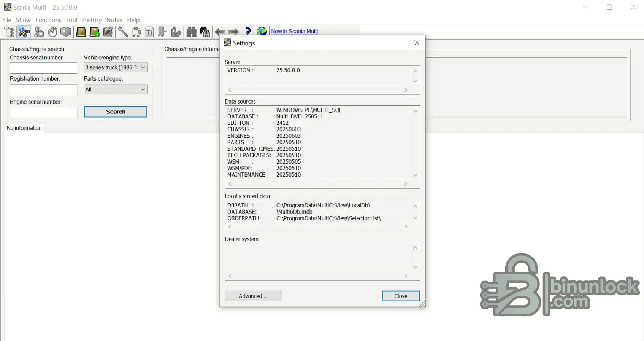Click the Search button
This screenshot has height=341, width=644.
[x=116, y=112]
